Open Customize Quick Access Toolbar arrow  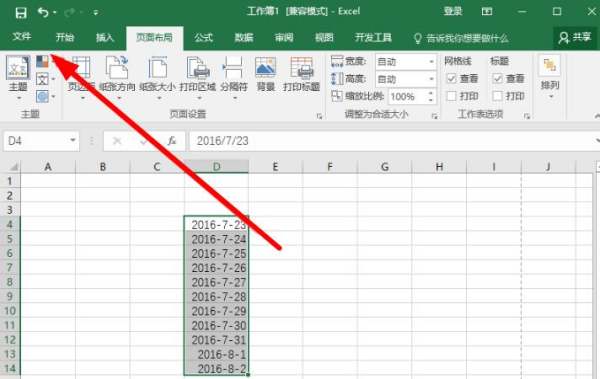(96, 13)
